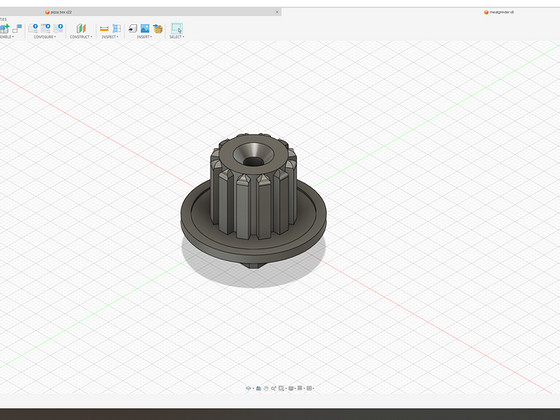
Task: Open the Display Settings monitor icon
Action: [x=291, y=388]
